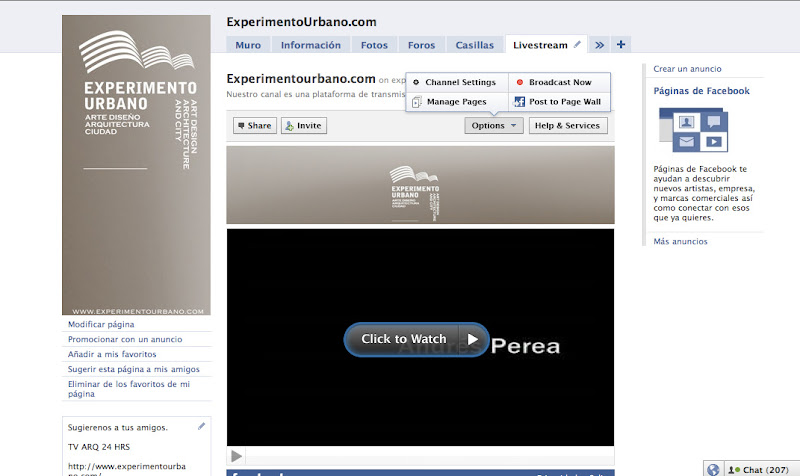This screenshot has height=476, width=800.
Task: Click Sugerir esta página a mis amigos
Action: coord(134,369)
